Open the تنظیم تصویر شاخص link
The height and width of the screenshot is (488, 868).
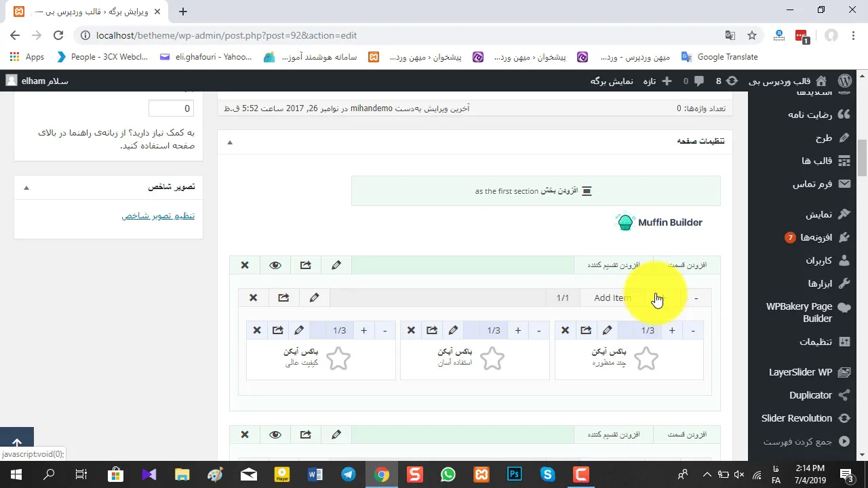[158, 216]
